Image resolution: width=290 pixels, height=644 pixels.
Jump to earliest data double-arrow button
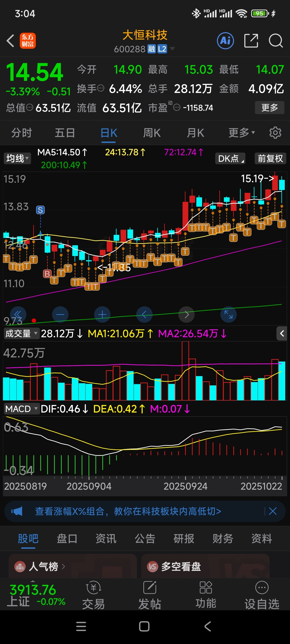point(18,314)
